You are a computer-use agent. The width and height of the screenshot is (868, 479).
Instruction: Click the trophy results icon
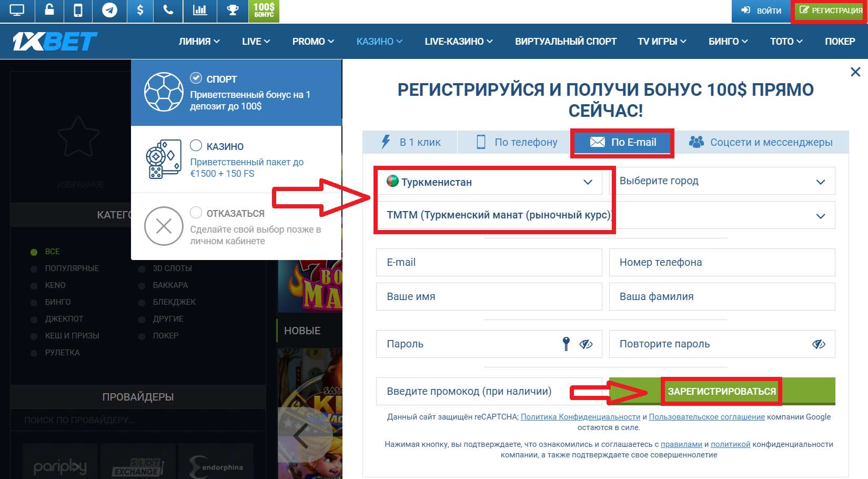233,11
